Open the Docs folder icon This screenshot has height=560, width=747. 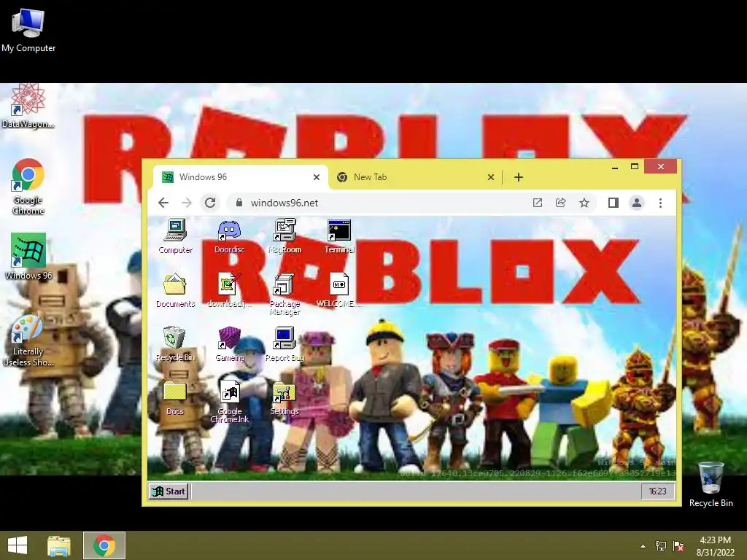175,398
